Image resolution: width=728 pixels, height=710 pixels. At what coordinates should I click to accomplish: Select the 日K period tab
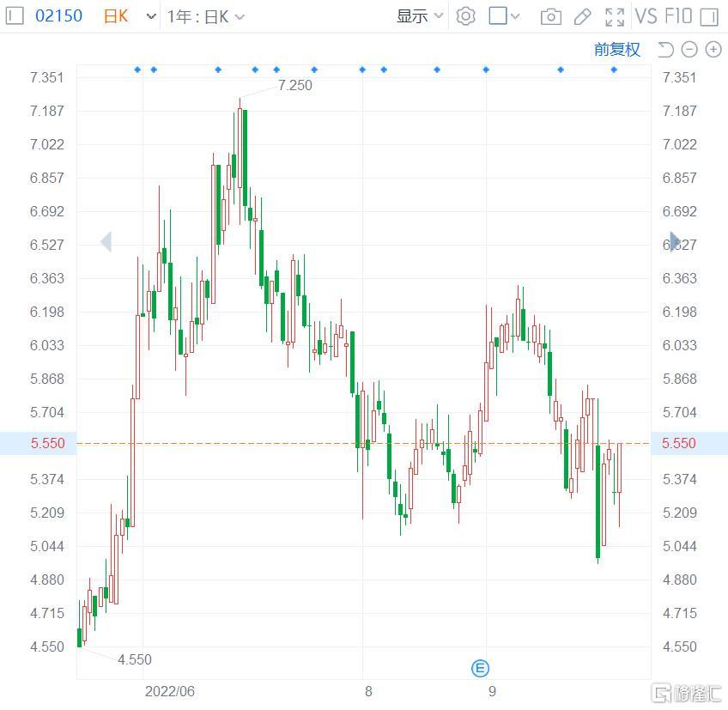(116, 16)
